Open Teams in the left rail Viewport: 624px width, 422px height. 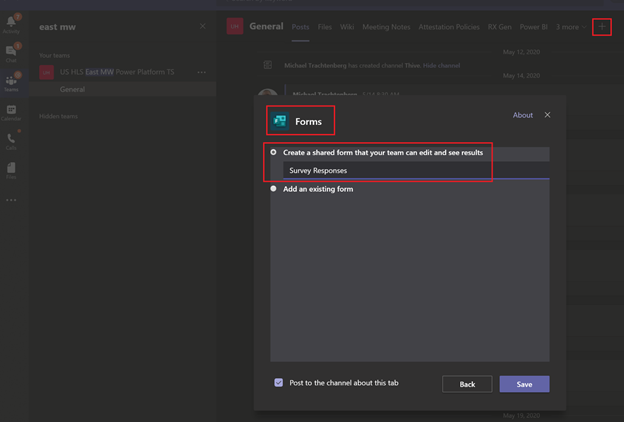(11, 82)
